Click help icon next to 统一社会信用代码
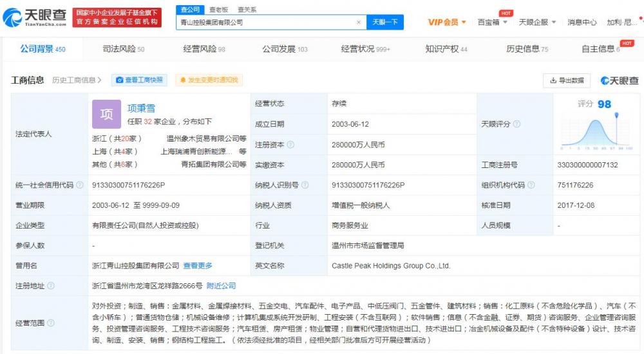The width and height of the screenshot is (644, 354). pos(80,185)
